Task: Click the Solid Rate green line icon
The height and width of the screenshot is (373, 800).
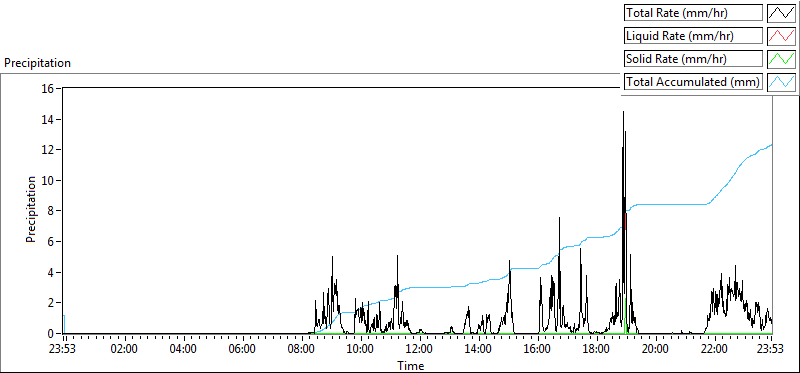Action: 781,59
